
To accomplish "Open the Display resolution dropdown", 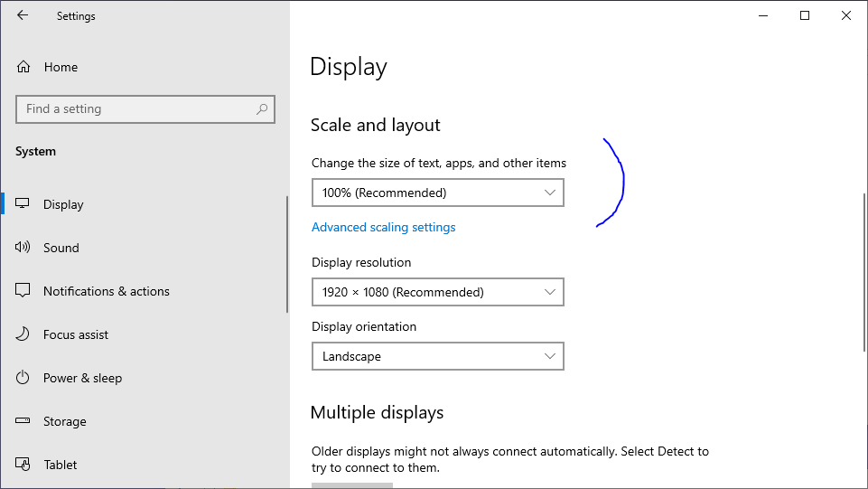I will point(437,292).
